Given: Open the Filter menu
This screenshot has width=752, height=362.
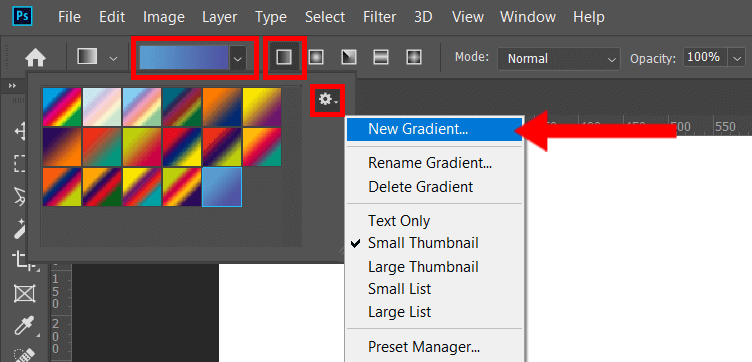Looking at the screenshot, I should (x=379, y=18).
